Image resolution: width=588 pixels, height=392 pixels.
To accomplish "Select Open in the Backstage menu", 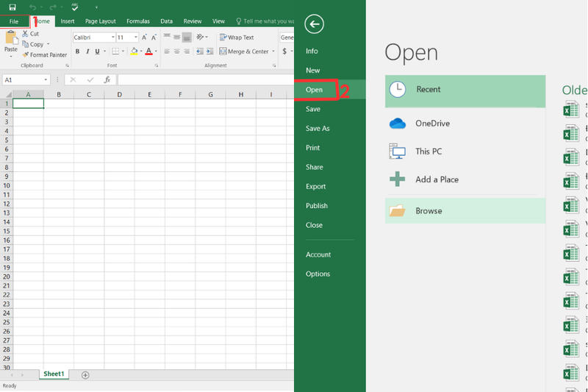I will tap(314, 90).
